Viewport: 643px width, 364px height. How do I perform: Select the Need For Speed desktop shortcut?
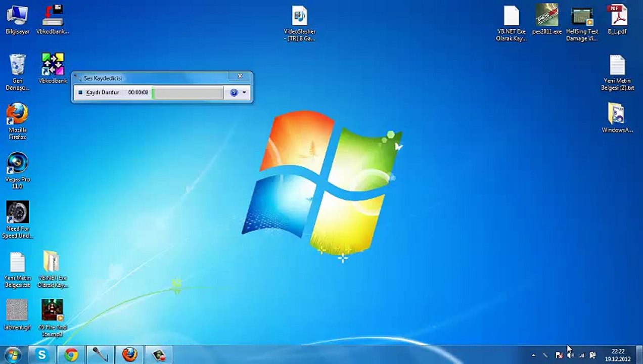(x=18, y=220)
